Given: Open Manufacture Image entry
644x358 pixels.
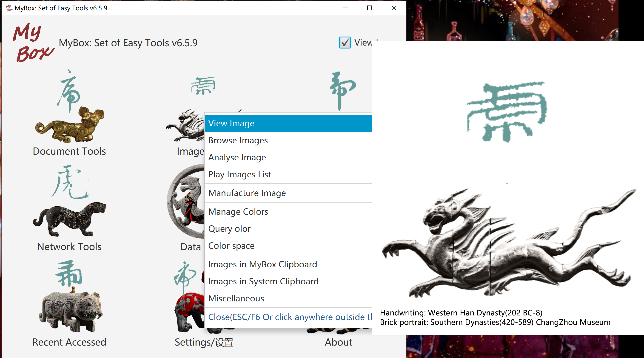Looking at the screenshot, I should [x=288, y=193].
